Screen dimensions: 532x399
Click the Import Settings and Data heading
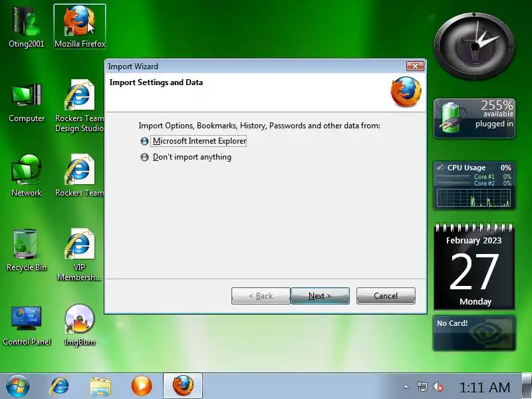(x=156, y=82)
